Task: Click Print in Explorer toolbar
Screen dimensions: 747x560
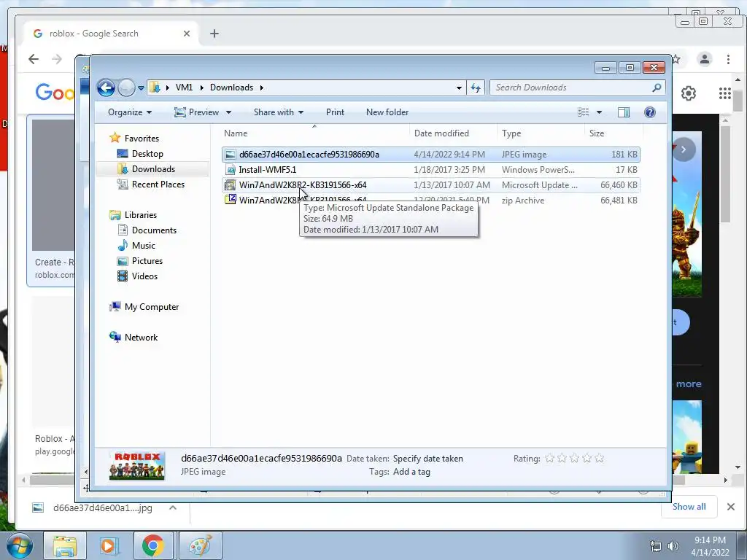Action: (x=335, y=112)
